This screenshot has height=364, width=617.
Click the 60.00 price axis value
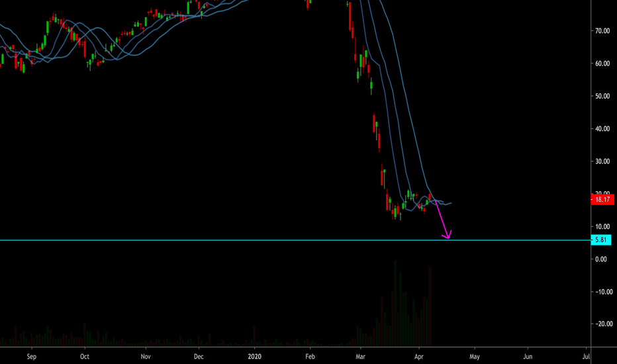tap(602, 64)
